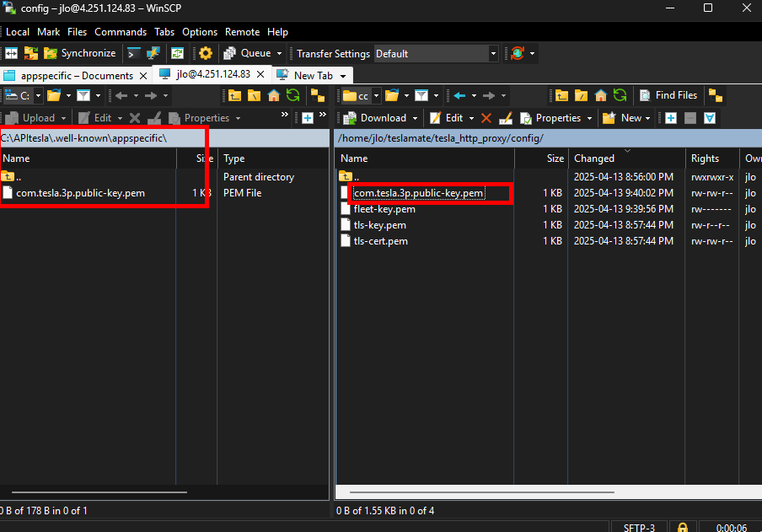
Task: Refresh the remote panel
Action: [x=620, y=96]
